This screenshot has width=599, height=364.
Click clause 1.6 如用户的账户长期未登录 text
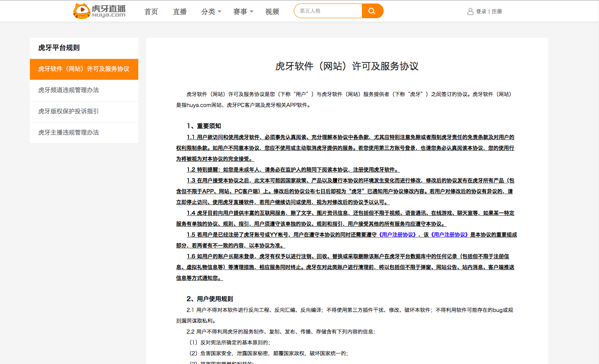(x=345, y=267)
